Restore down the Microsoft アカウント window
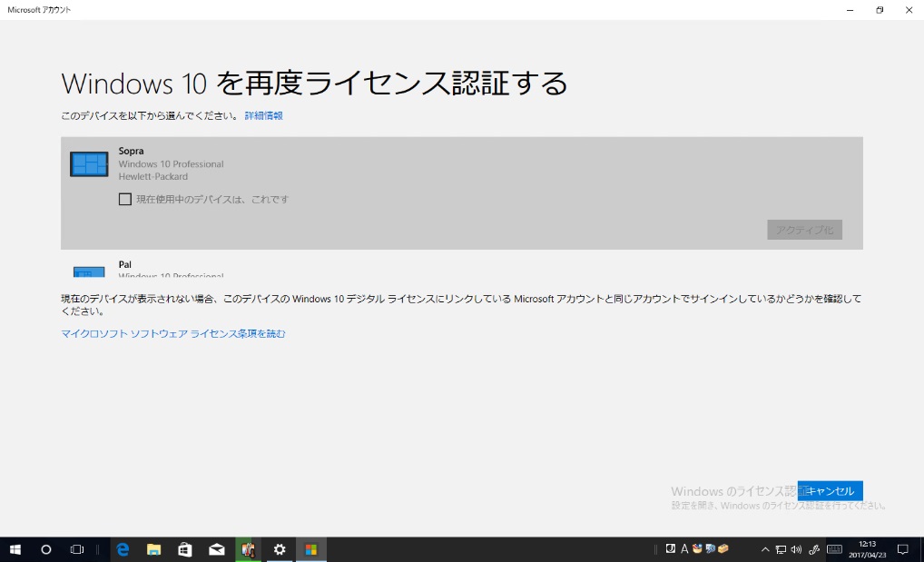The image size is (924, 562). point(880,10)
